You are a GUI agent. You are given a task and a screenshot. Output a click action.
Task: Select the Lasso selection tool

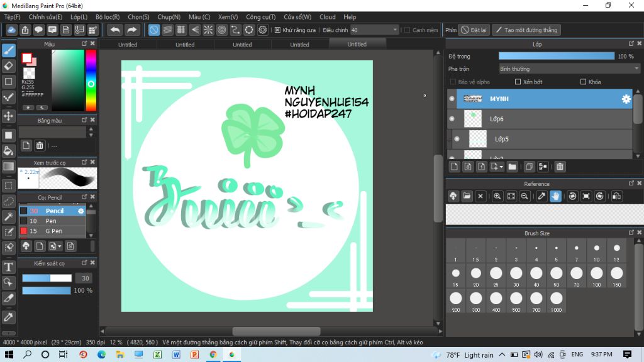(x=9, y=201)
